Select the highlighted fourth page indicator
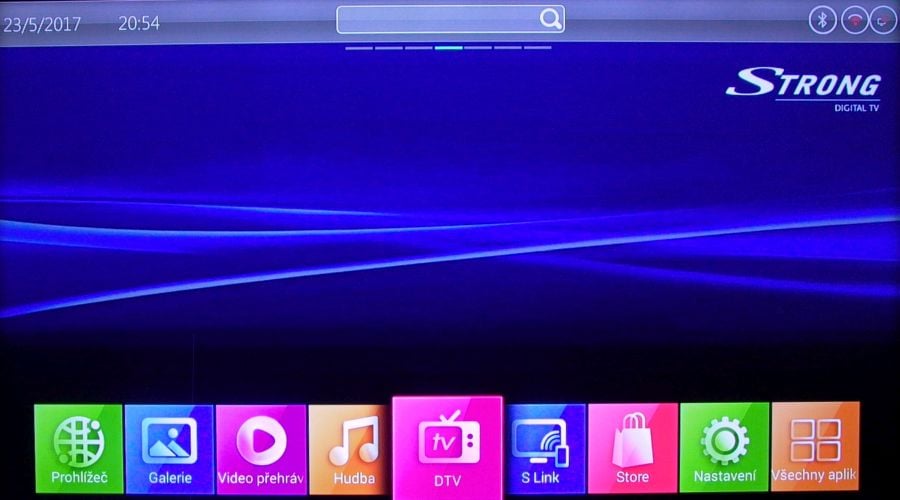This screenshot has width=900, height=500. 448,48
